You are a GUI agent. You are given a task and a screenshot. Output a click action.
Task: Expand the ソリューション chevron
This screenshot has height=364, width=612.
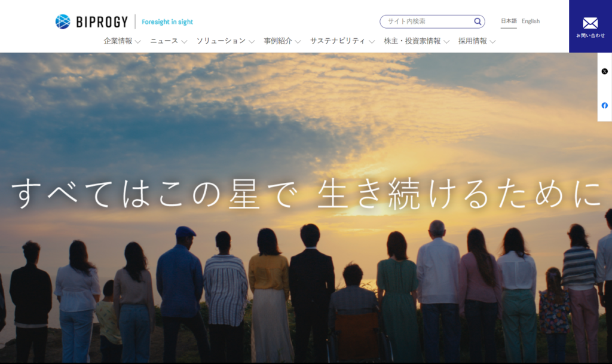pos(252,42)
